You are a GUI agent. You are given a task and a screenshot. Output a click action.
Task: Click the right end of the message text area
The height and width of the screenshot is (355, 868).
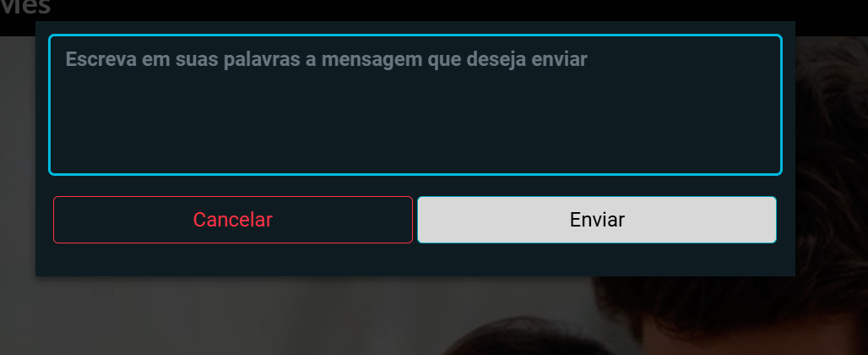(x=764, y=105)
